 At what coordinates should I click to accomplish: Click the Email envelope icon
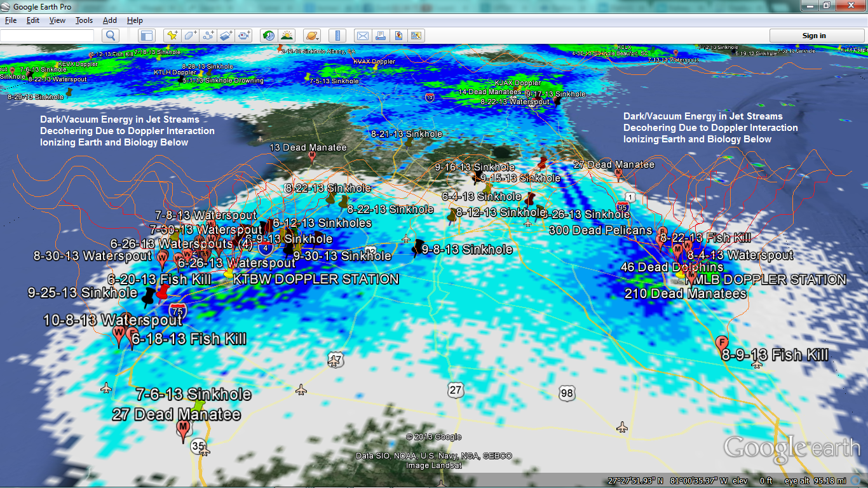[362, 36]
